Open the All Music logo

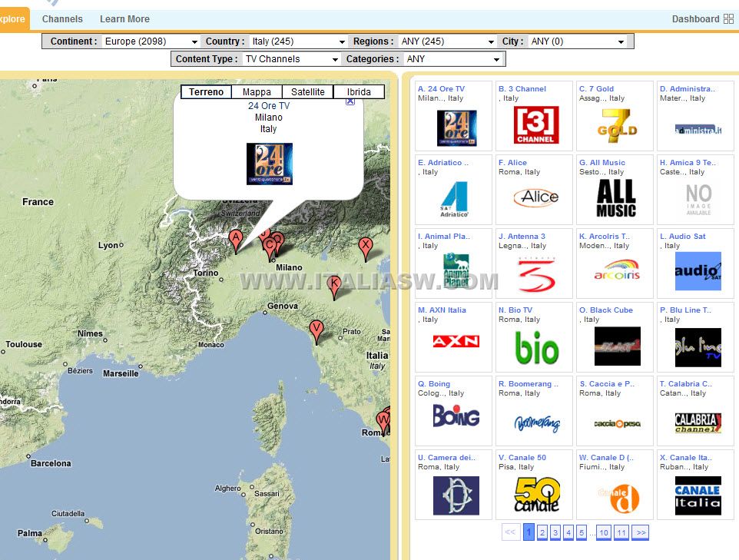(x=616, y=198)
